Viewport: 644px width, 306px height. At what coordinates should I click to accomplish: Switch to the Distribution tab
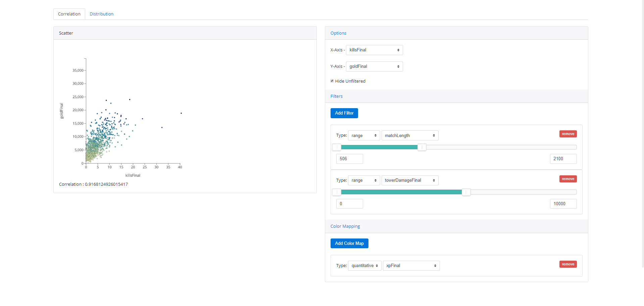pos(101,14)
